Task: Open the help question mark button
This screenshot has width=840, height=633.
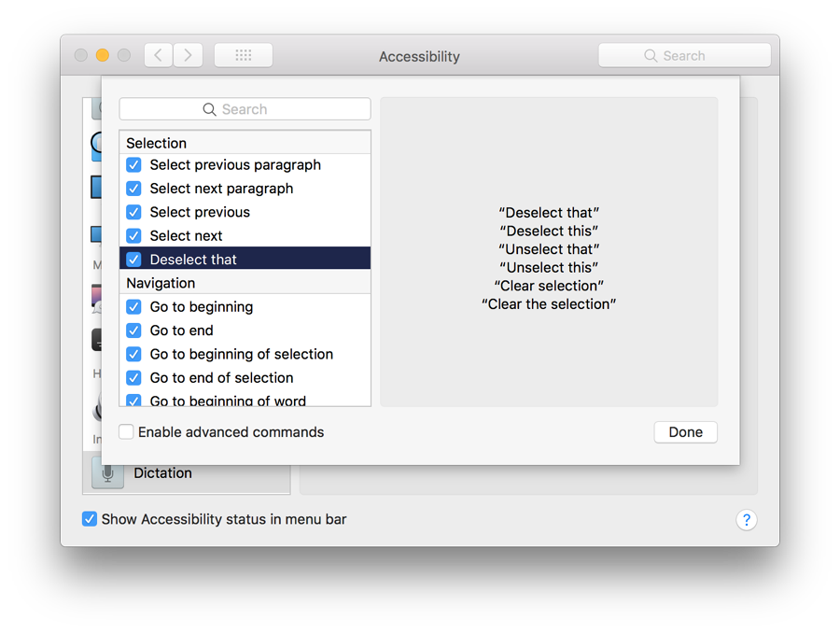Action: pyautogui.click(x=747, y=519)
